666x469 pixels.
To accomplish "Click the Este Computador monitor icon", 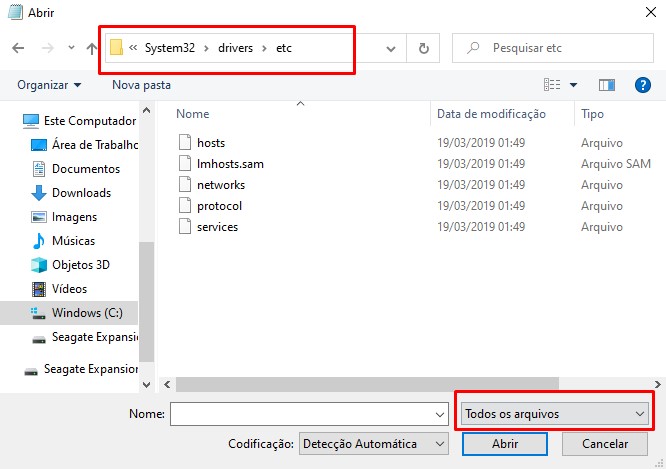I will (31, 121).
